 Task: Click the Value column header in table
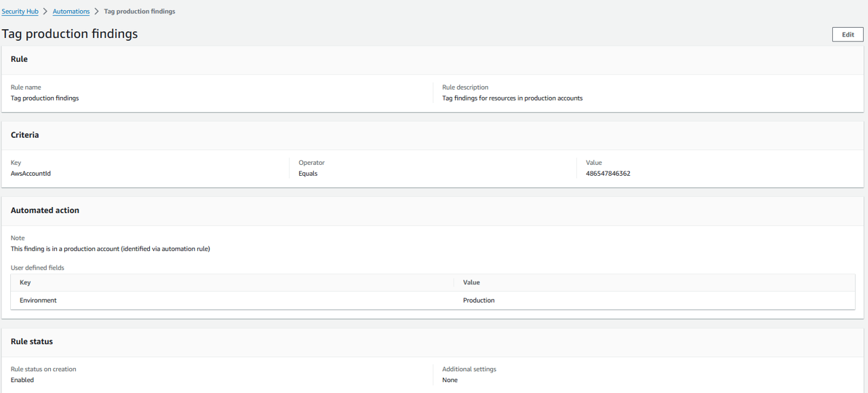(471, 282)
